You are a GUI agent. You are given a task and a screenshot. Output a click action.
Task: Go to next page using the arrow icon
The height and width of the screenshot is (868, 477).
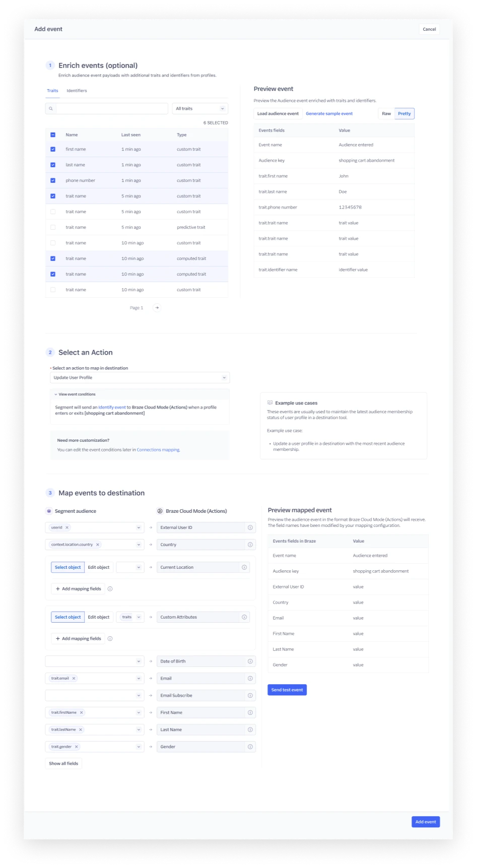[x=157, y=308]
